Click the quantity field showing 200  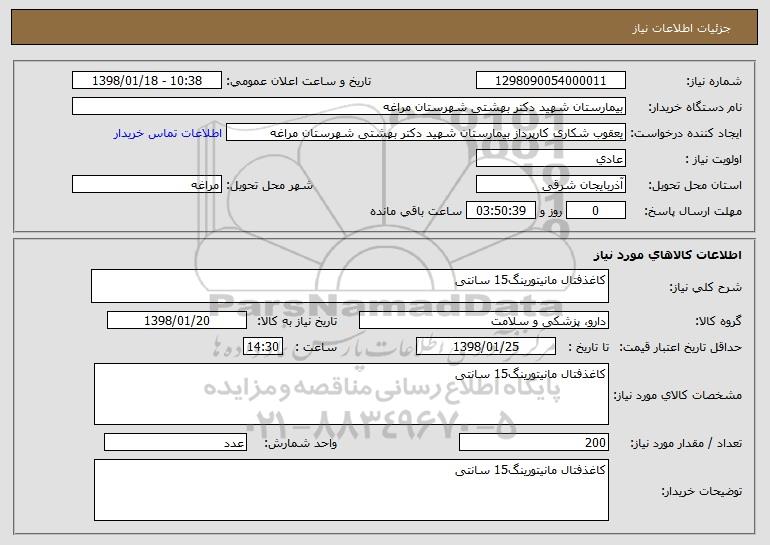(534, 442)
